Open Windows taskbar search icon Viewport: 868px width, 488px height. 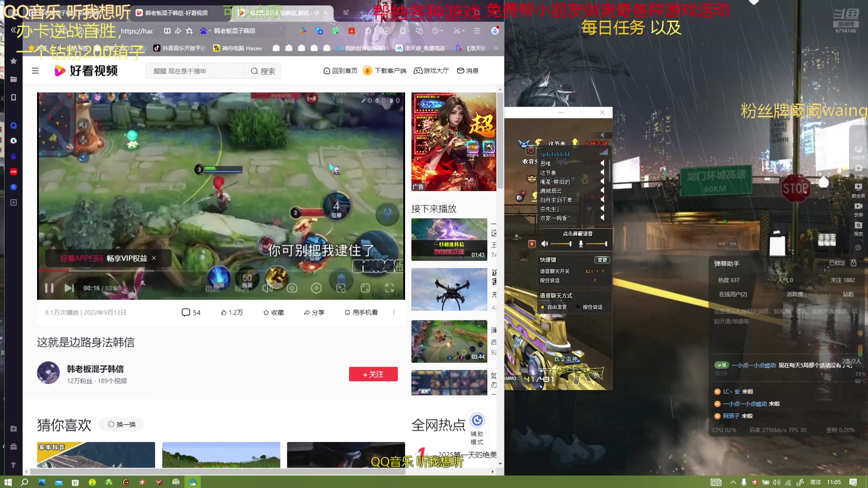pyautogui.click(x=24, y=482)
